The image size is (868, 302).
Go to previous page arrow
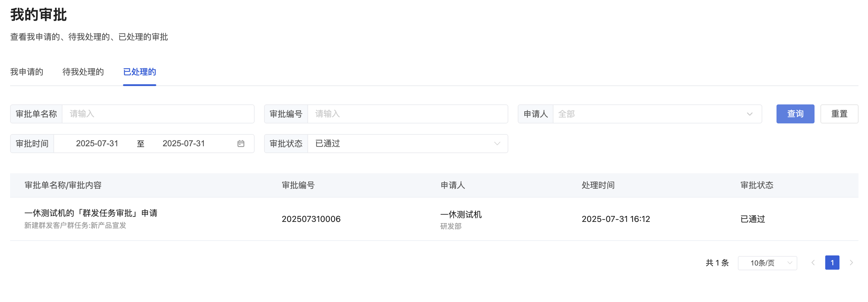(x=813, y=263)
